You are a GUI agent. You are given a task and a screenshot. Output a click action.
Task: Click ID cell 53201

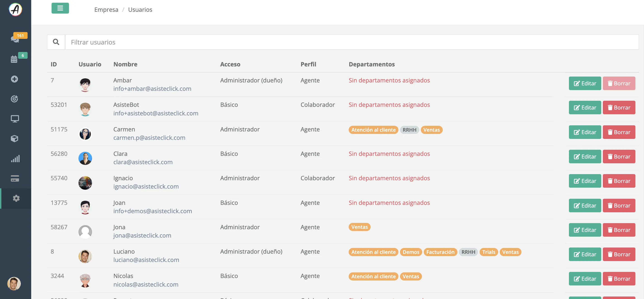(x=59, y=105)
